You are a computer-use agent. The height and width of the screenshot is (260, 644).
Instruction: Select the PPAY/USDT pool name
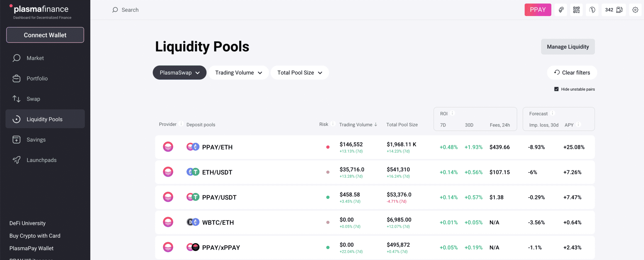point(219,198)
